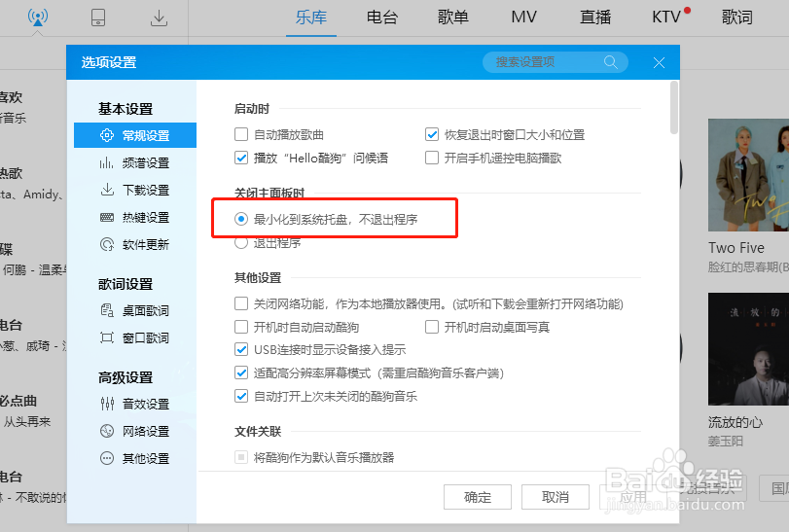Open the 流放的心 album cover
789x532 pixels.
[x=748, y=349]
